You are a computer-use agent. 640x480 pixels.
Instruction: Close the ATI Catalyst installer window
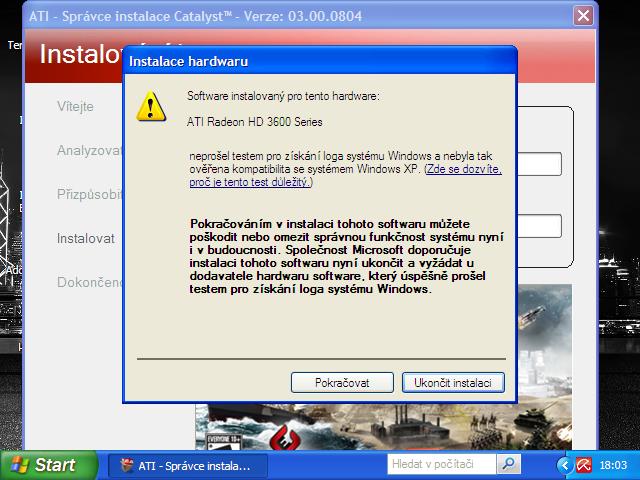point(583,16)
